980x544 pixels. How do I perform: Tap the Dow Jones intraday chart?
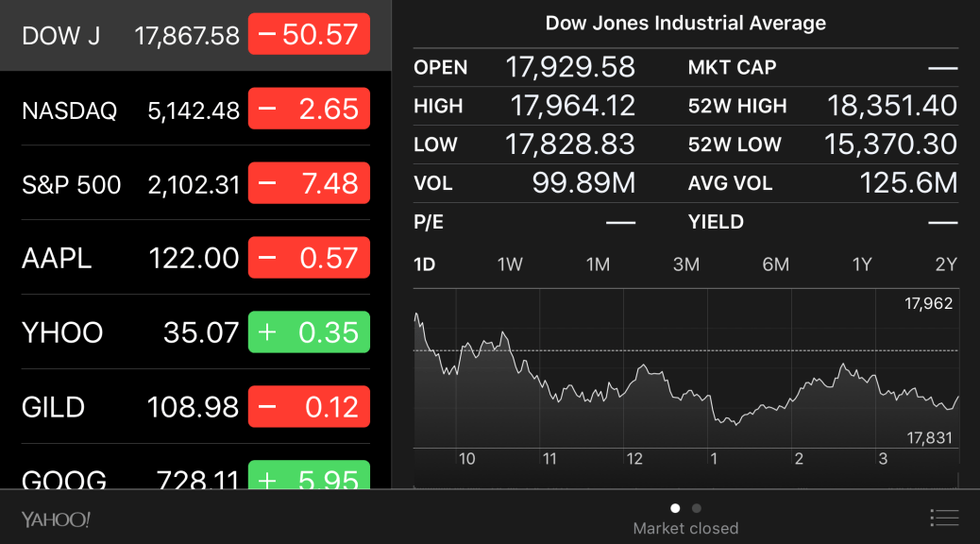[x=686, y=378]
